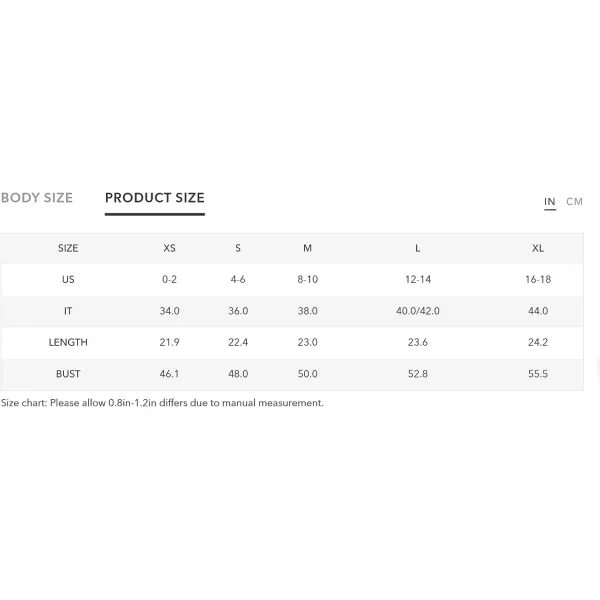Click the SIZE header cell

click(68, 248)
